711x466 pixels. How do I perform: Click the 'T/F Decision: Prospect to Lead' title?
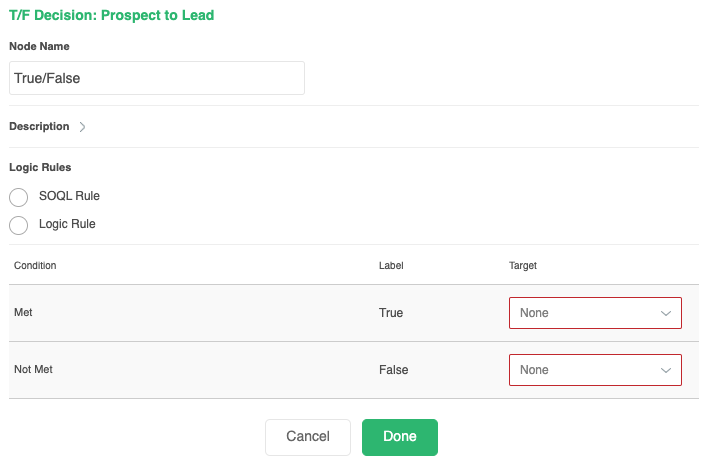[111, 16]
